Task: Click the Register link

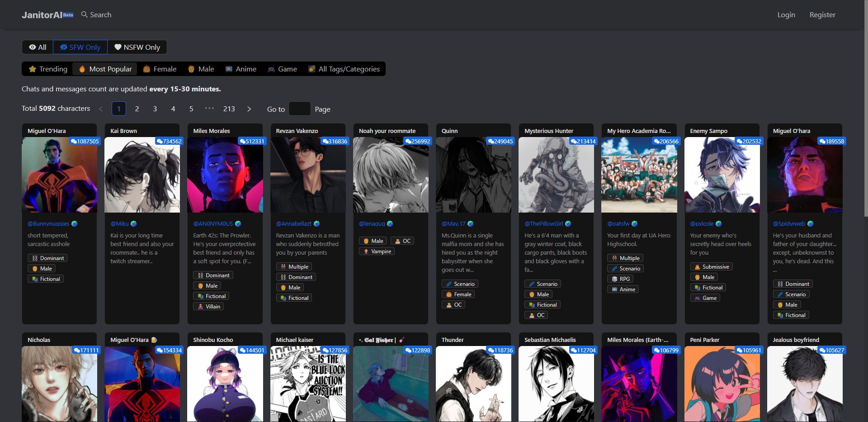Action: (x=822, y=14)
